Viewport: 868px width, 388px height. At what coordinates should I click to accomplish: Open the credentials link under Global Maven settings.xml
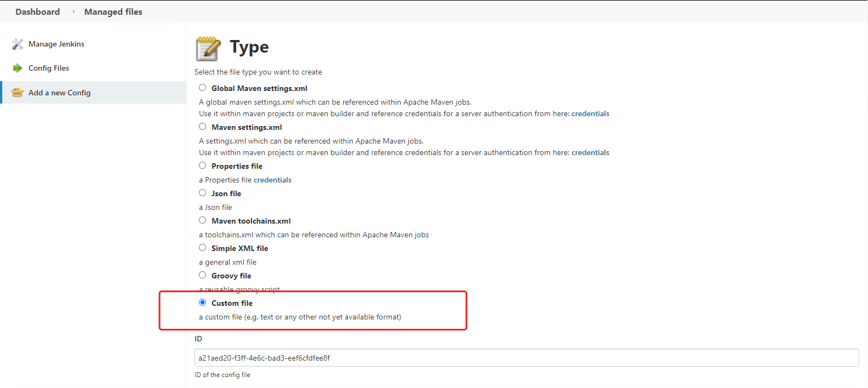[x=590, y=113]
